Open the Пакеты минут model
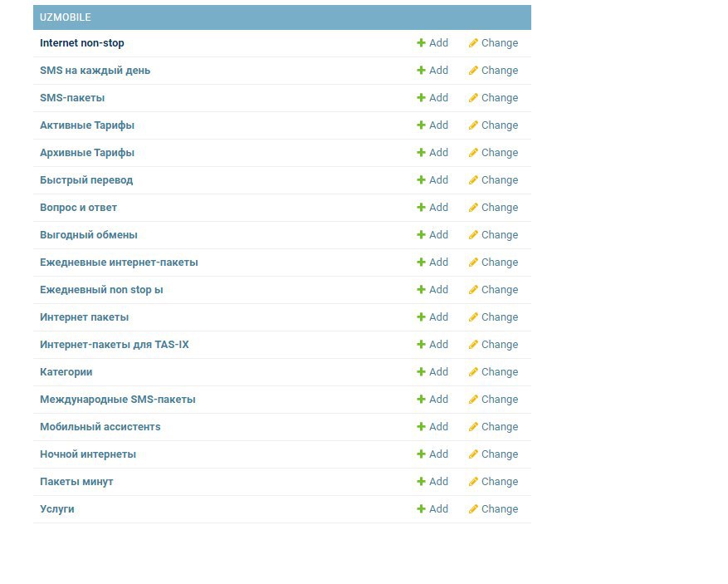 (x=76, y=481)
